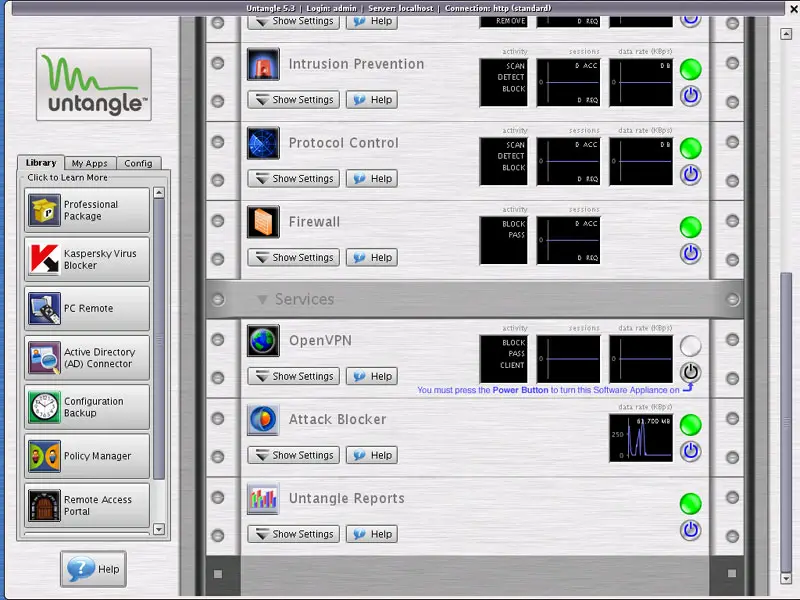The image size is (800, 600).
Task: Click the Protocol Control radar icon
Action: coord(263,143)
